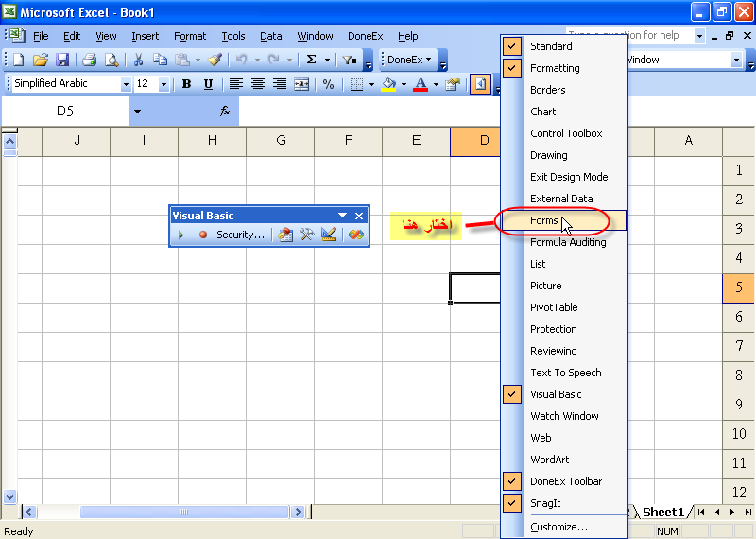Click the Copy icon
Screen dimensions: 756x539
160,60
